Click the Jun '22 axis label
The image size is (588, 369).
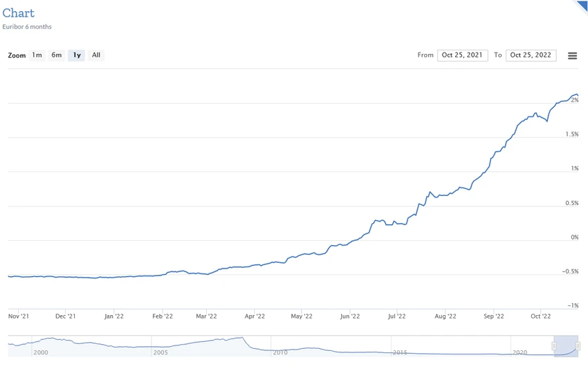(350, 316)
